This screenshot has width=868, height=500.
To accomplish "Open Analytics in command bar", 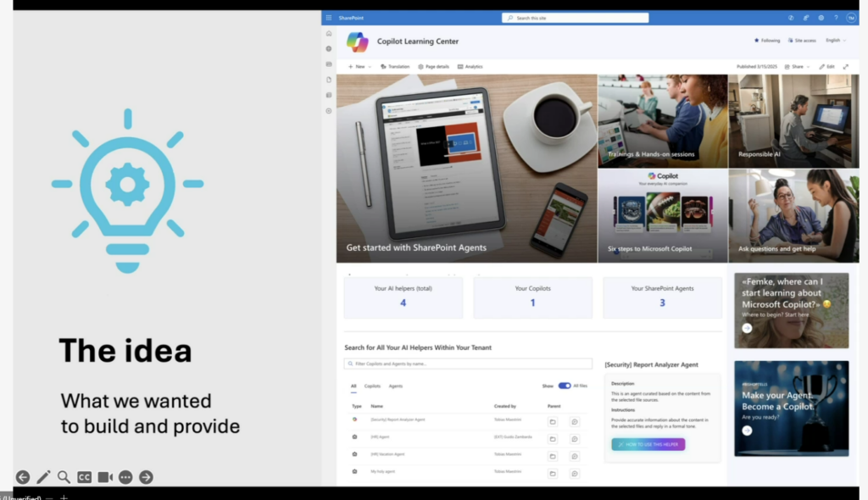I will 470,66.
